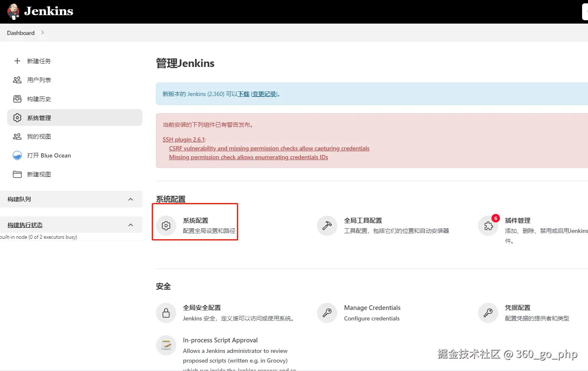Click the 配置全局设置和路径 description text

click(x=209, y=231)
